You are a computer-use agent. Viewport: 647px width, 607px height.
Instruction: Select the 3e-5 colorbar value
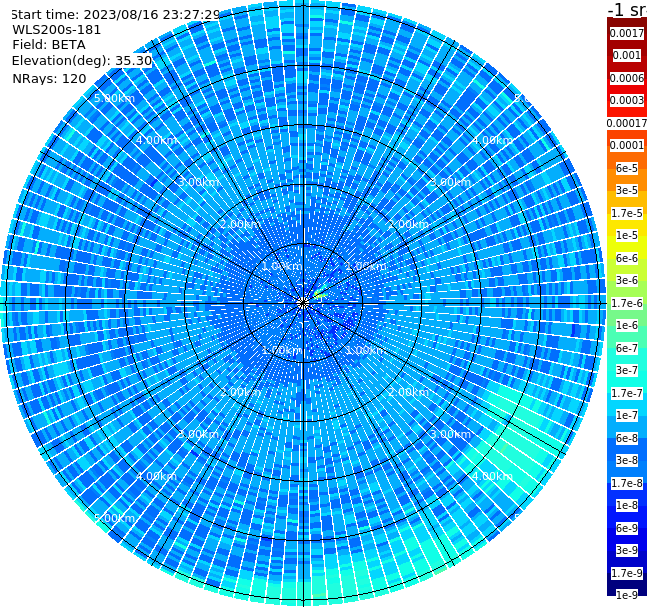[x=627, y=190]
